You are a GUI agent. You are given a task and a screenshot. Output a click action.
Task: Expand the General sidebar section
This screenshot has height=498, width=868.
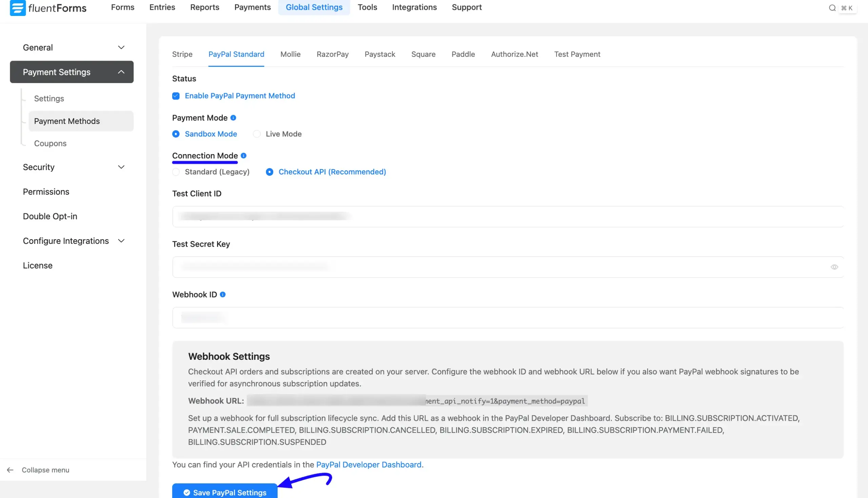tap(72, 47)
